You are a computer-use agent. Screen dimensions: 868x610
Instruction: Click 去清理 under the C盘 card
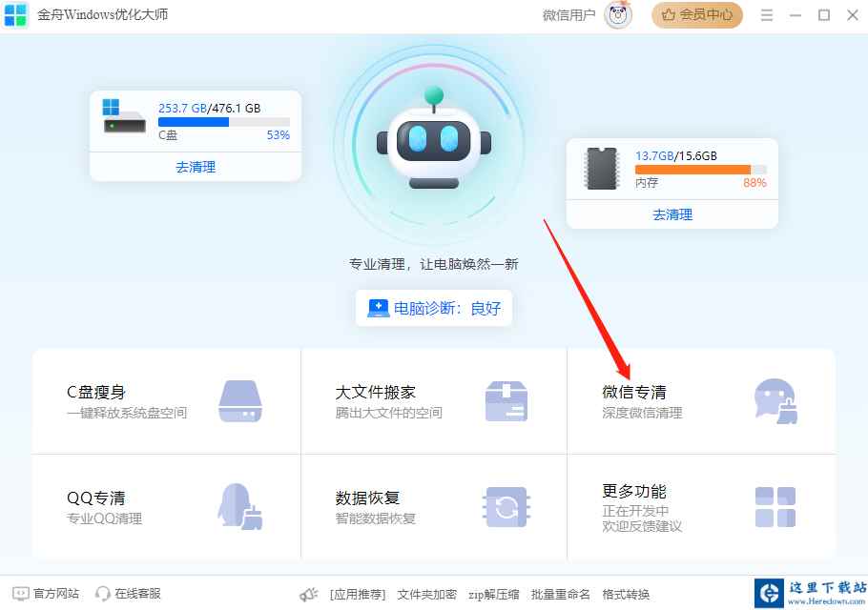click(196, 167)
